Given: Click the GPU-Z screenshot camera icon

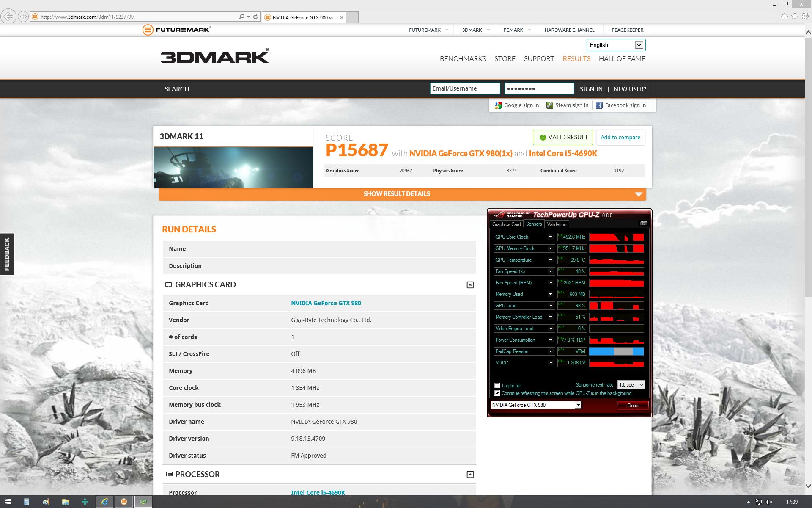Looking at the screenshot, I should tap(643, 224).
